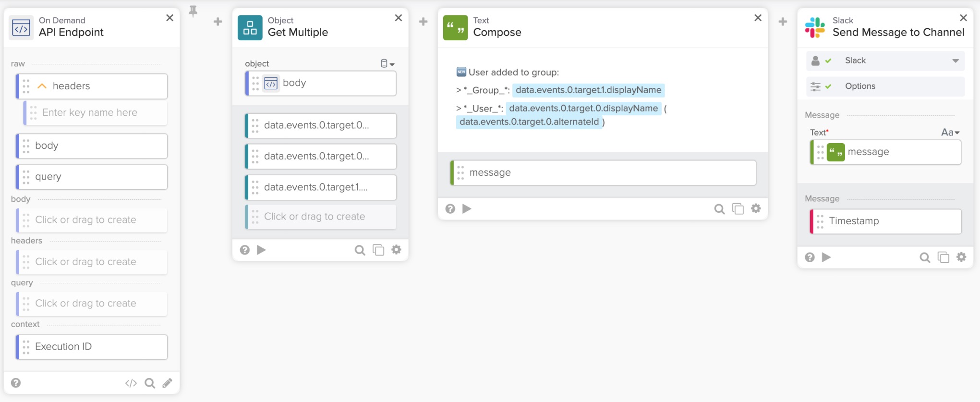Select the Execution ID context field

[92, 347]
